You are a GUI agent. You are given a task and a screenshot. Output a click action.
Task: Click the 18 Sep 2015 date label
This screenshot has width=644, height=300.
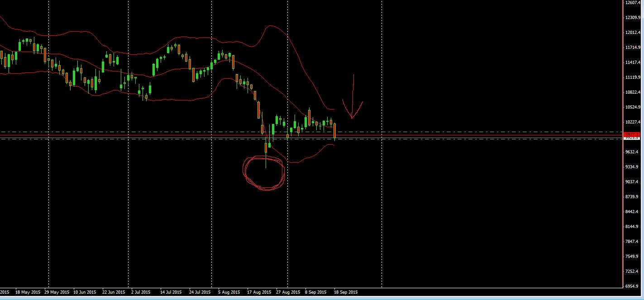click(345, 292)
